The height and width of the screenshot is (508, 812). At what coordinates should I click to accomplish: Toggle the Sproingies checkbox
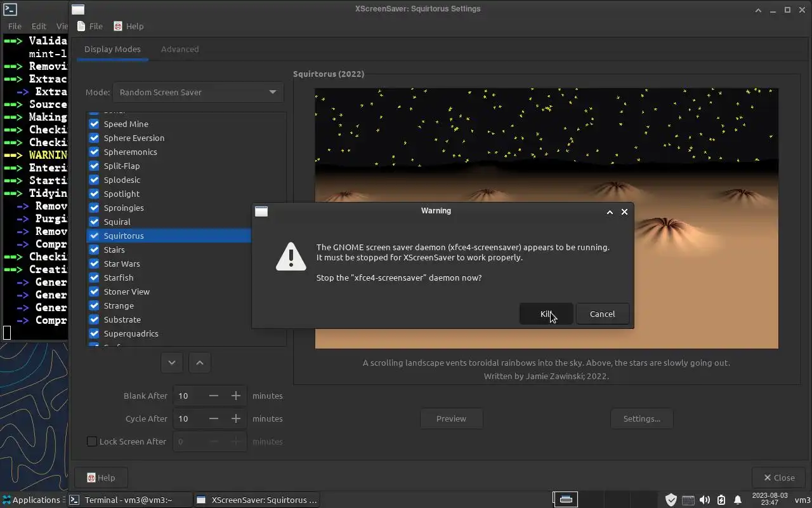(94, 208)
